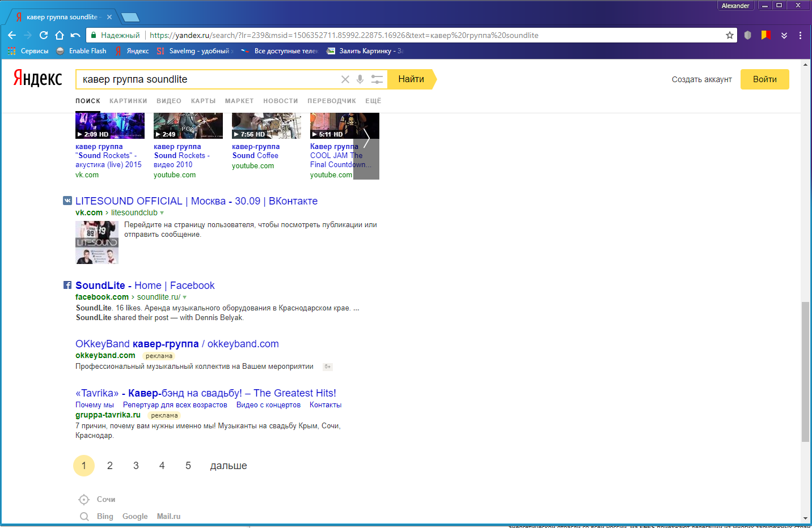This screenshot has height=528, width=812.
Task: Click the Facebook favicon beside SoundLite result
Action: click(67, 285)
